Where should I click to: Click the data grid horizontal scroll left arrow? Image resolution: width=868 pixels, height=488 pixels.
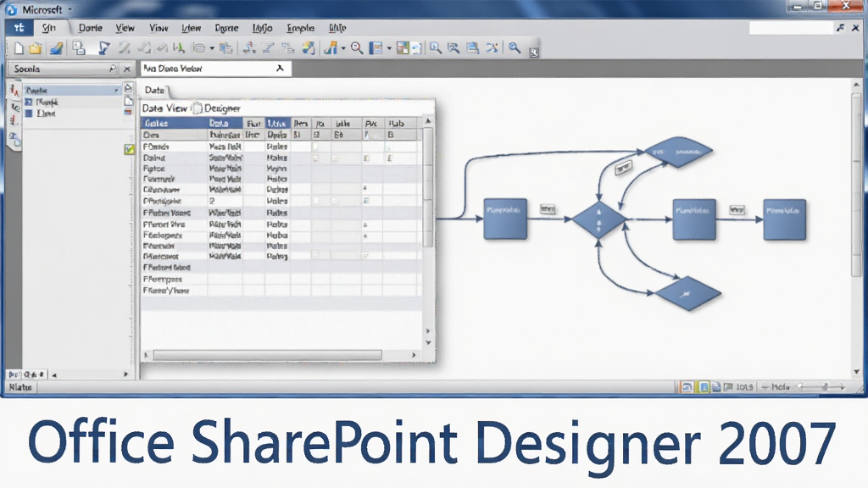click(146, 355)
